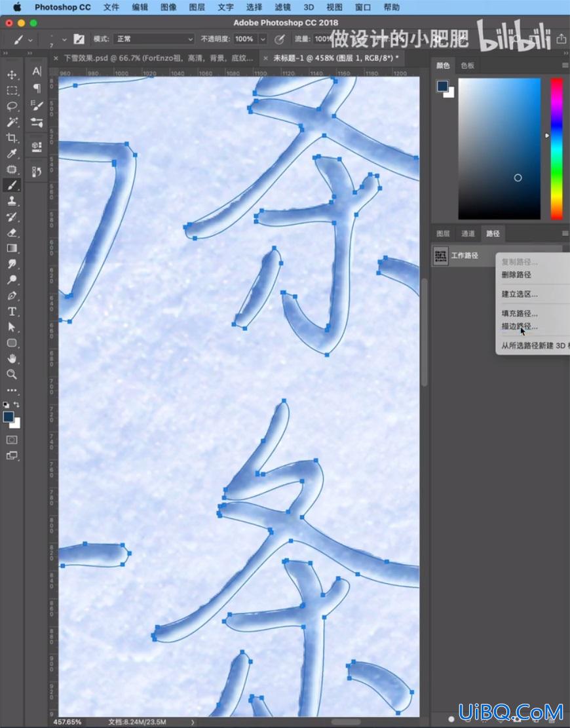Image resolution: width=570 pixels, height=728 pixels.
Task: Change the screen mode icon
Action: tap(12, 455)
